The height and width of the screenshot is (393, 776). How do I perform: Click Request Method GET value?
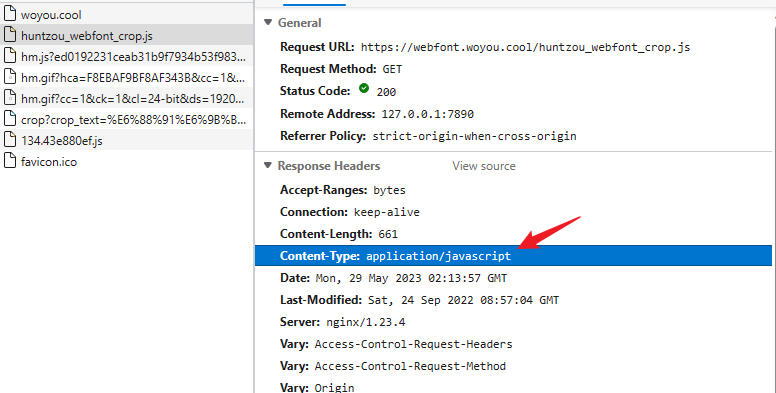(392, 69)
